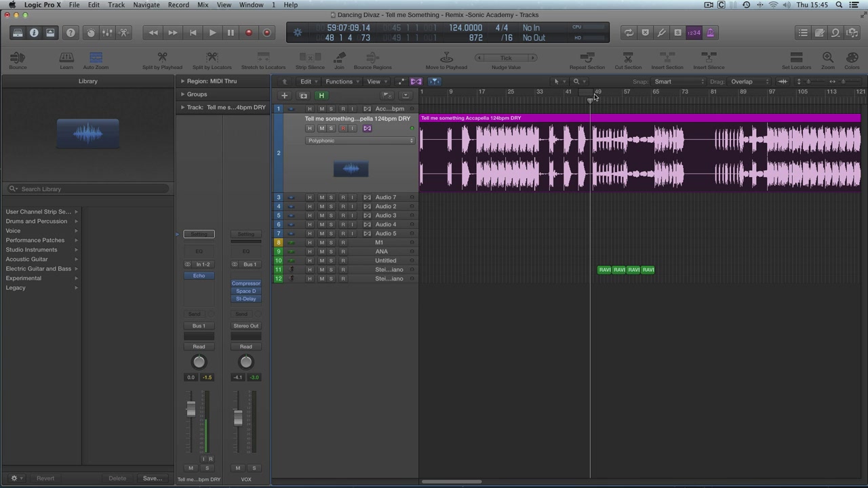Click the Echo plug-in slot
This screenshot has width=868, height=488.
tap(199, 276)
